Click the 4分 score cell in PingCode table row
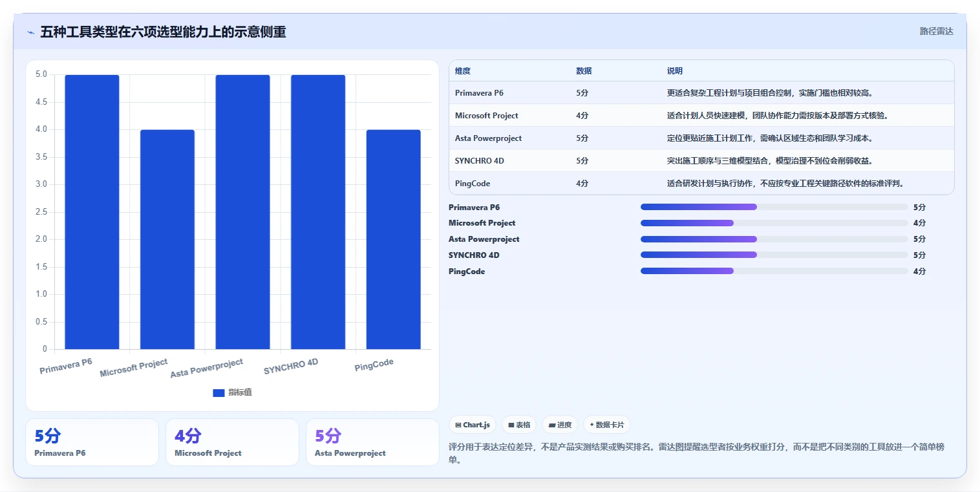 pos(582,184)
